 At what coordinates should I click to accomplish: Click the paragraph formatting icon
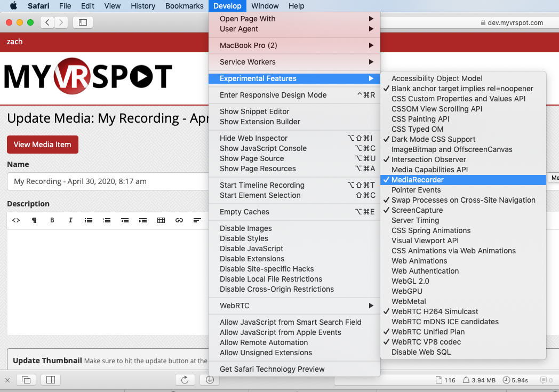point(34,220)
